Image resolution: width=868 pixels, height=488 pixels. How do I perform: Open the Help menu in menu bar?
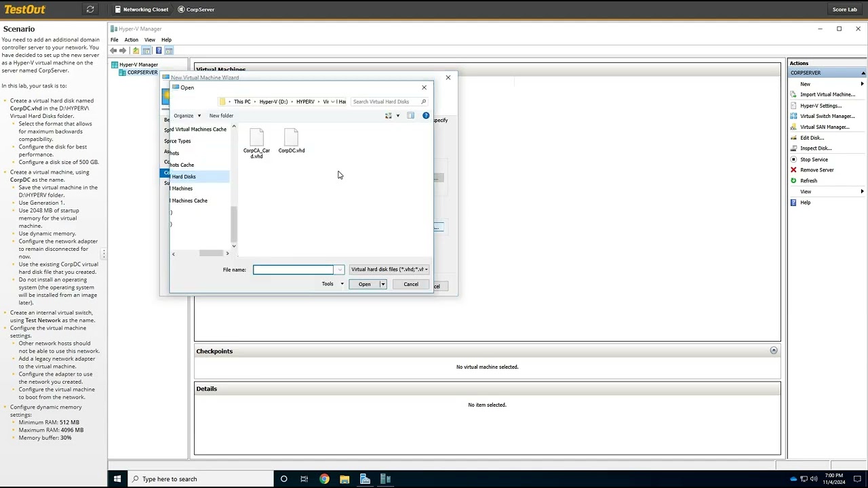pos(166,40)
